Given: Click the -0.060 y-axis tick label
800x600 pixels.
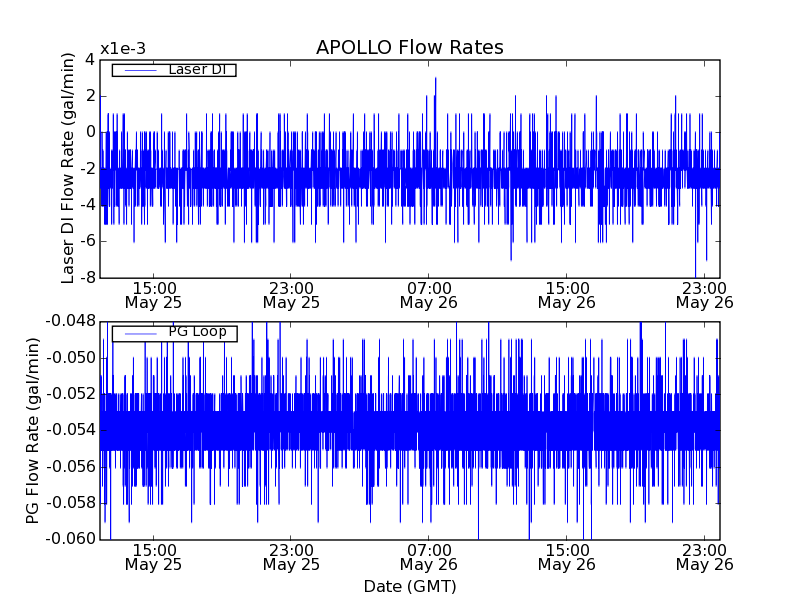Looking at the screenshot, I should tap(73, 539).
